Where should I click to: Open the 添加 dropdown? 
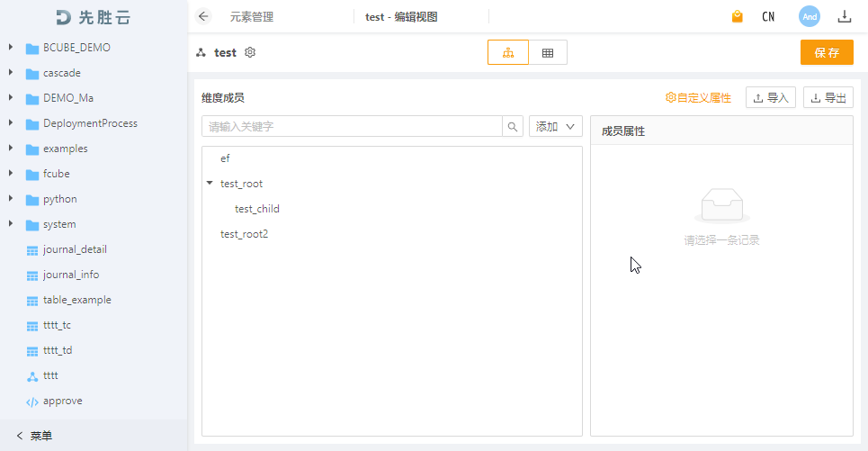[x=555, y=127]
